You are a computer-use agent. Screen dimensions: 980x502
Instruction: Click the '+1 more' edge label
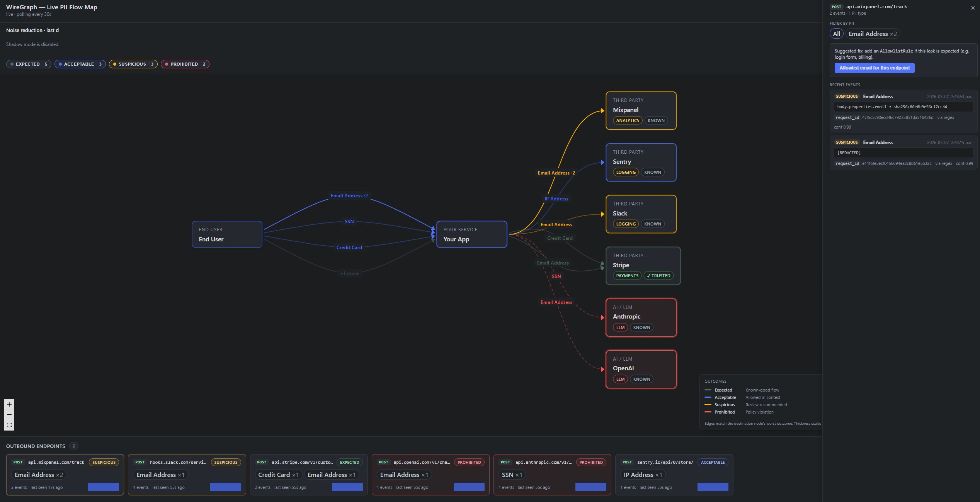(x=349, y=273)
